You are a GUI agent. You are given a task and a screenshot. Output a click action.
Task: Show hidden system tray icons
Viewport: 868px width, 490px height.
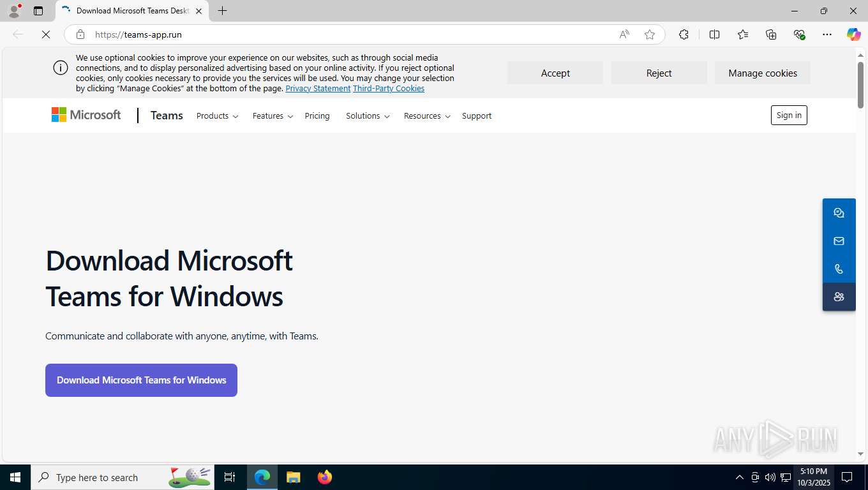coord(739,477)
